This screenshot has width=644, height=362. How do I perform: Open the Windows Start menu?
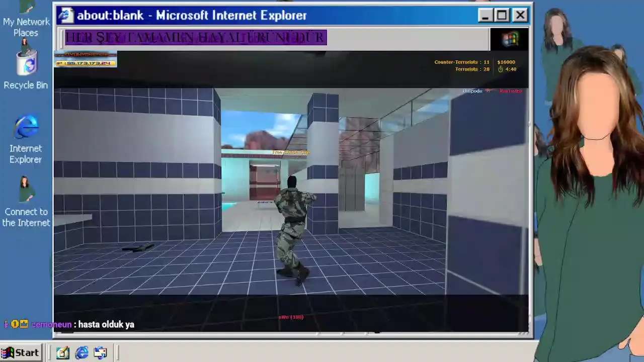(20, 352)
